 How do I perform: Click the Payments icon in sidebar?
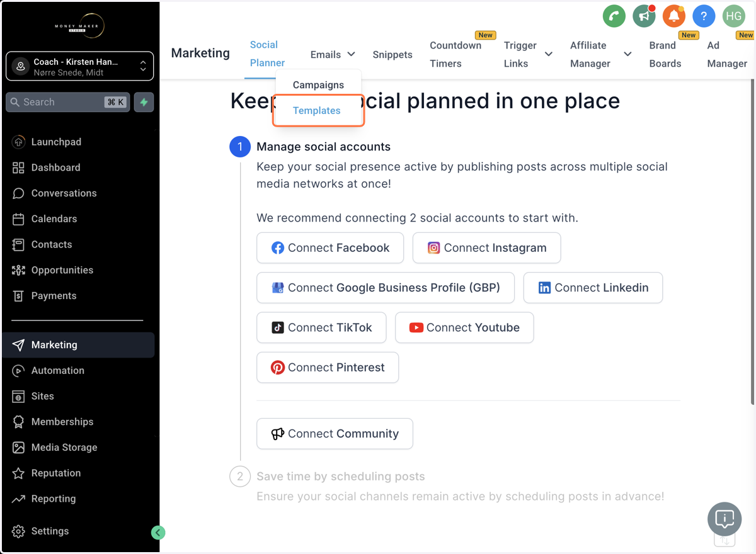tap(18, 296)
